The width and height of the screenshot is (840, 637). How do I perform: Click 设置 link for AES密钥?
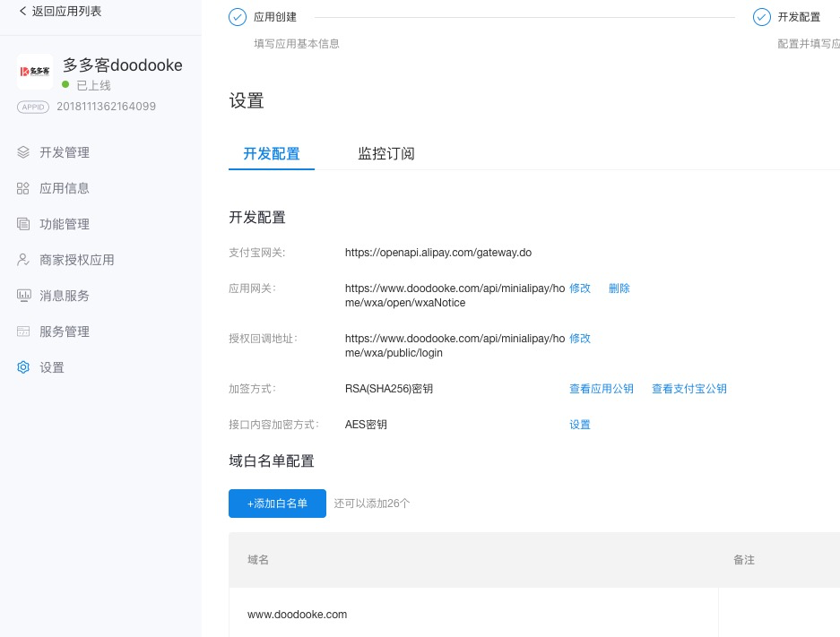[580, 425]
